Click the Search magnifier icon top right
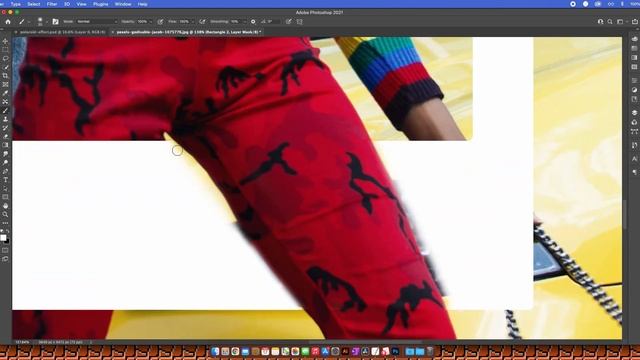640x360 pixels. point(610,22)
